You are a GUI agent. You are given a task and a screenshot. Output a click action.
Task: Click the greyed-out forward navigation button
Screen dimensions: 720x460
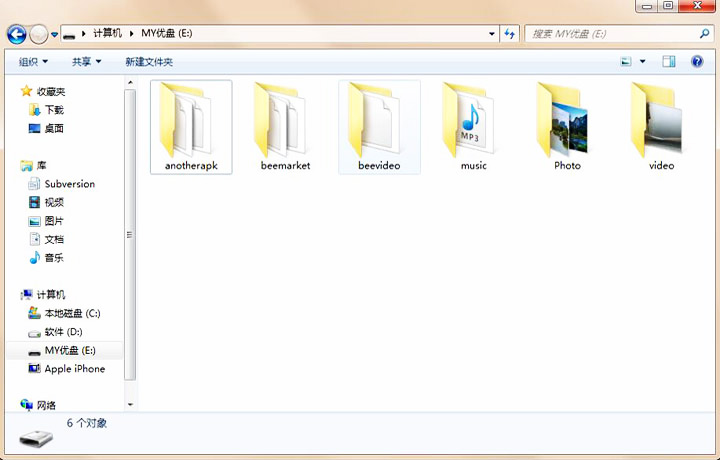pyautogui.click(x=39, y=34)
